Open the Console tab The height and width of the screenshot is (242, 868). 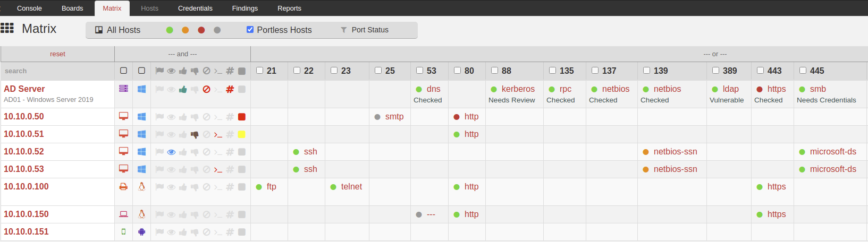click(x=29, y=8)
